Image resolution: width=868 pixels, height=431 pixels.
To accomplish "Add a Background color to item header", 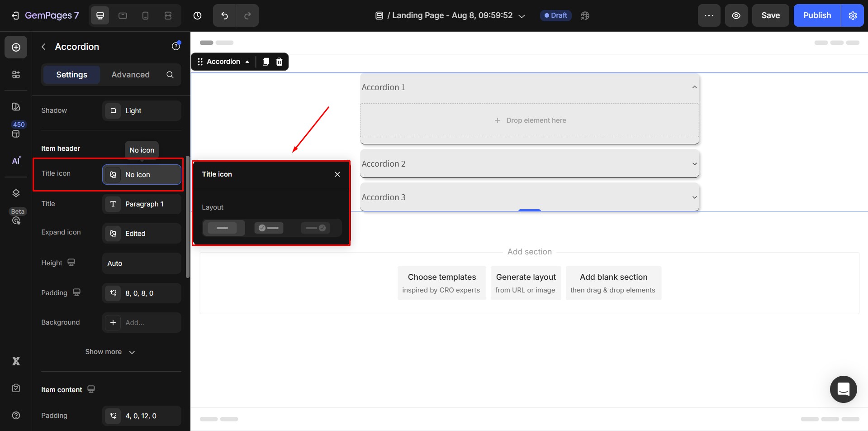I will point(141,323).
